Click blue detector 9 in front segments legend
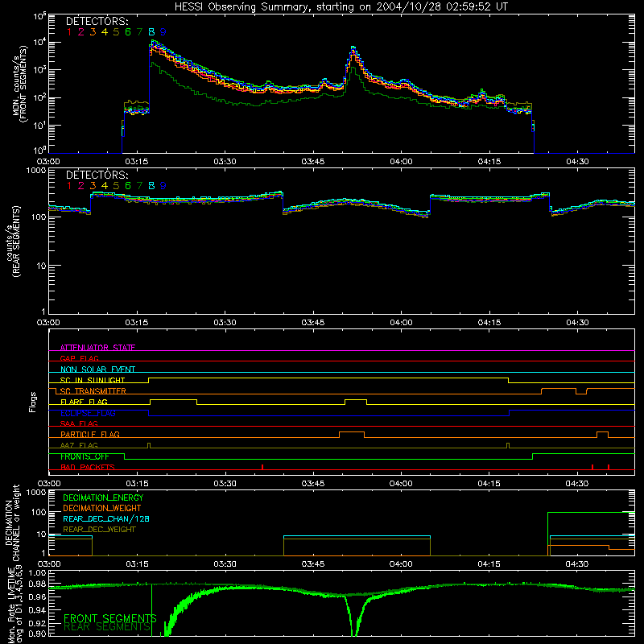644x644 pixels. (163, 32)
